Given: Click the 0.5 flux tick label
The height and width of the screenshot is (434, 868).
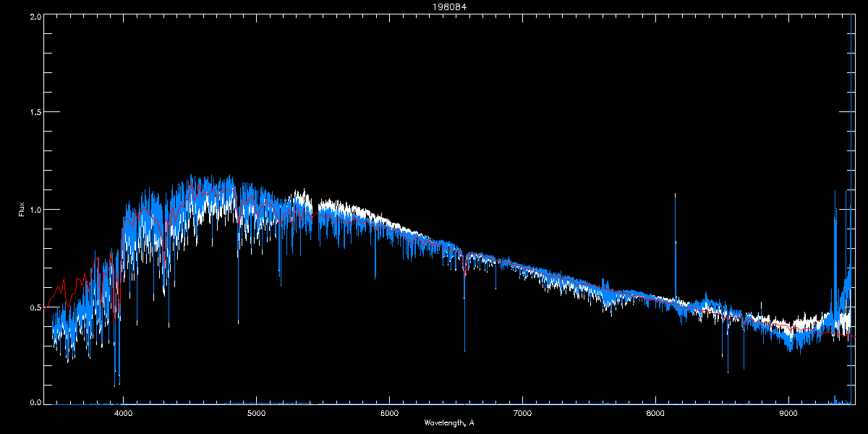Looking at the screenshot, I should 35,307.
